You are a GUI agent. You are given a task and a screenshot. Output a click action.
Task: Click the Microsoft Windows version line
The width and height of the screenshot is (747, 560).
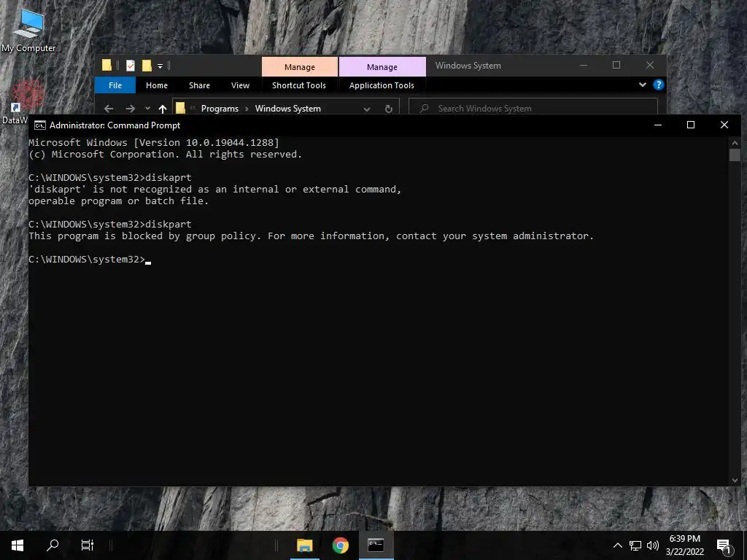click(154, 143)
